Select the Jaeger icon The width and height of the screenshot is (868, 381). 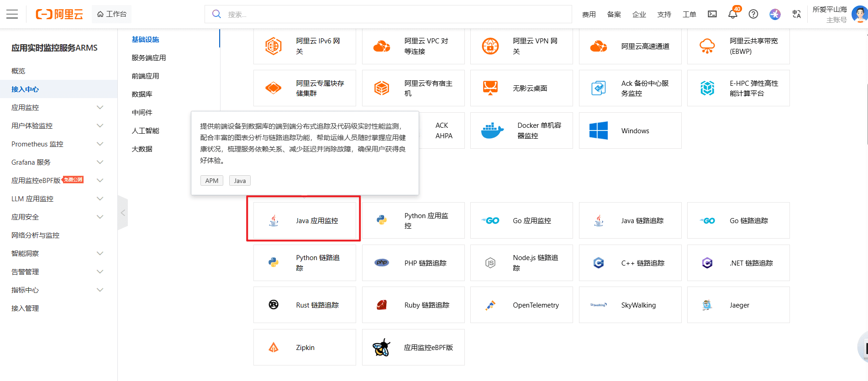707,305
